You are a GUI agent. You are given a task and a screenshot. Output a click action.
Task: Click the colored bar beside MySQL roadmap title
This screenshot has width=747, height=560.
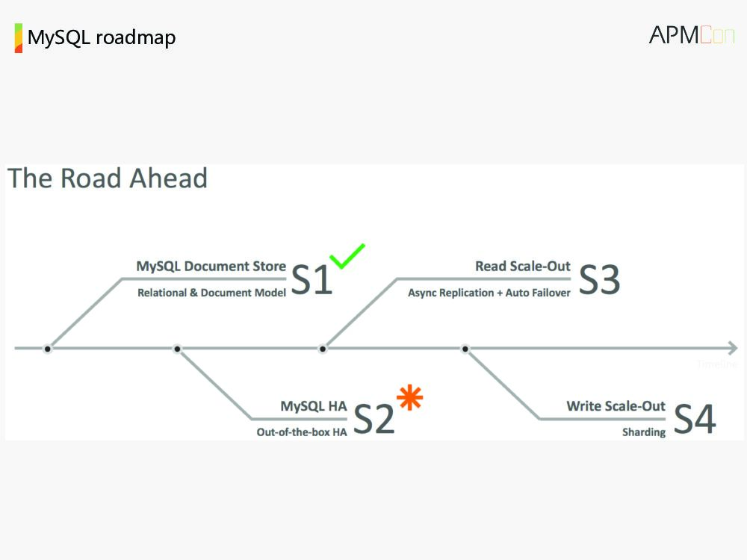(18, 37)
